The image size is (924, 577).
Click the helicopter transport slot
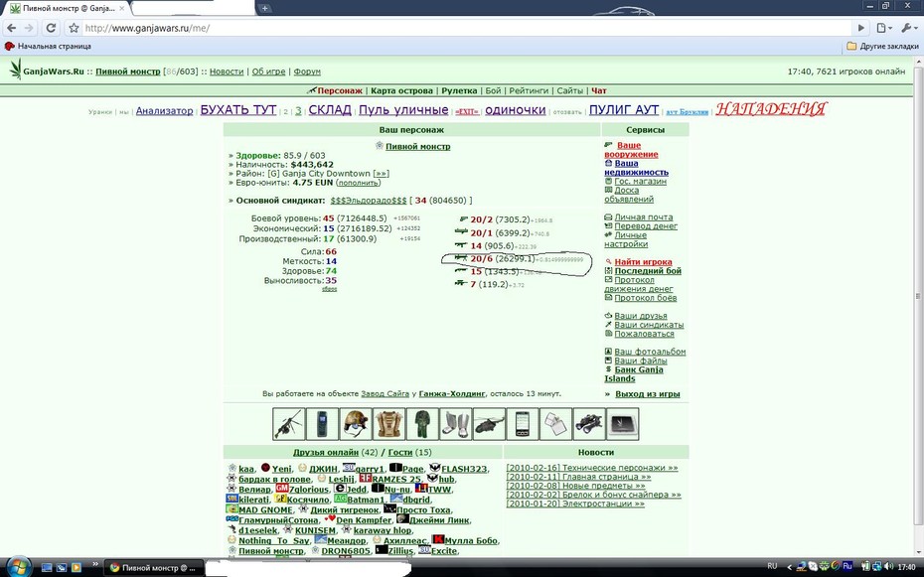coord(489,423)
